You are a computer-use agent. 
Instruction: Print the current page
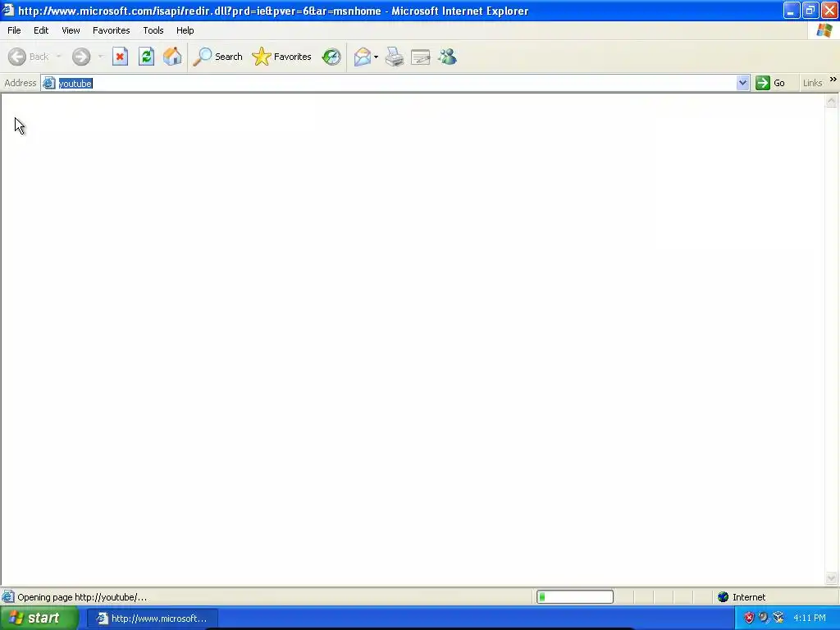point(395,57)
